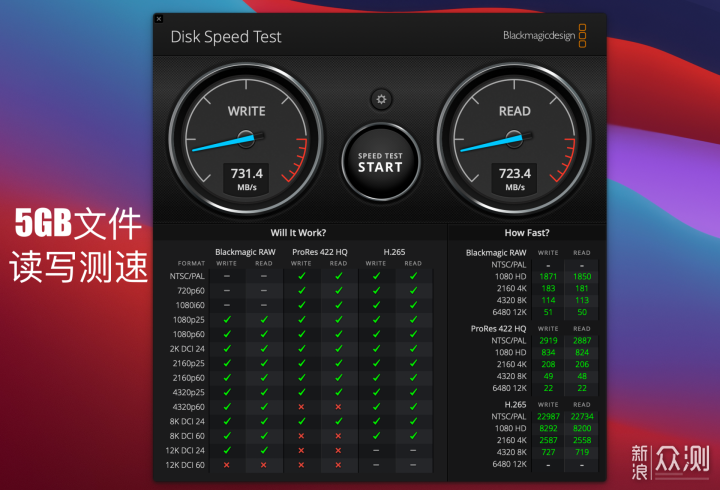
Task: Click ProRes 422 HQ read red X for 8K DCI 60
Action: click(x=338, y=436)
